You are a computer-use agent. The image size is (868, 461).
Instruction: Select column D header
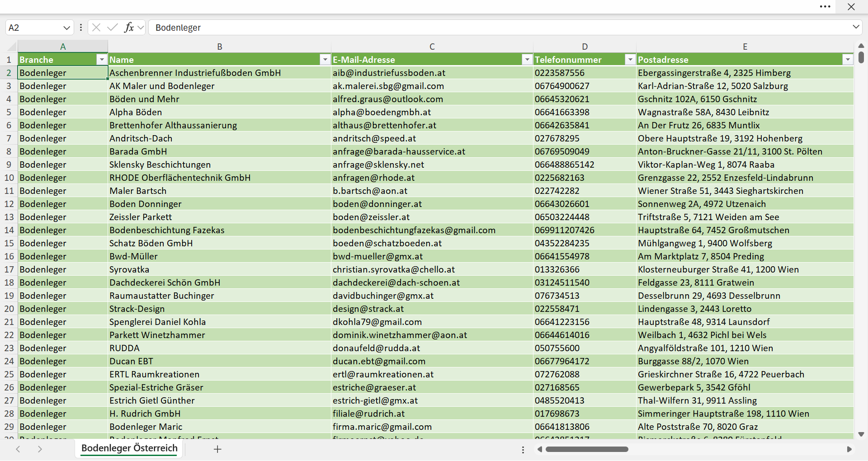tap(585, 46)
